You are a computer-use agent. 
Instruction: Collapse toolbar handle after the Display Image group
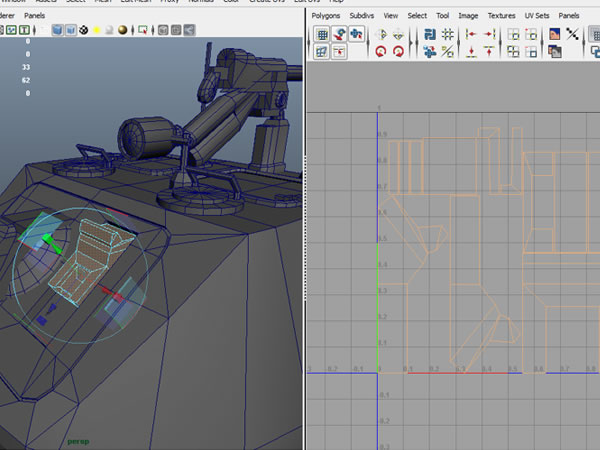(x=584, y=42)
